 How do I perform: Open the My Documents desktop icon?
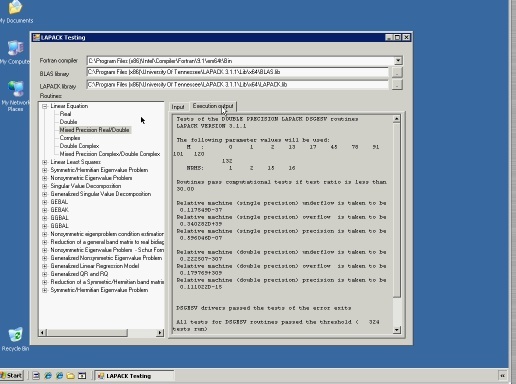[15, 12]
